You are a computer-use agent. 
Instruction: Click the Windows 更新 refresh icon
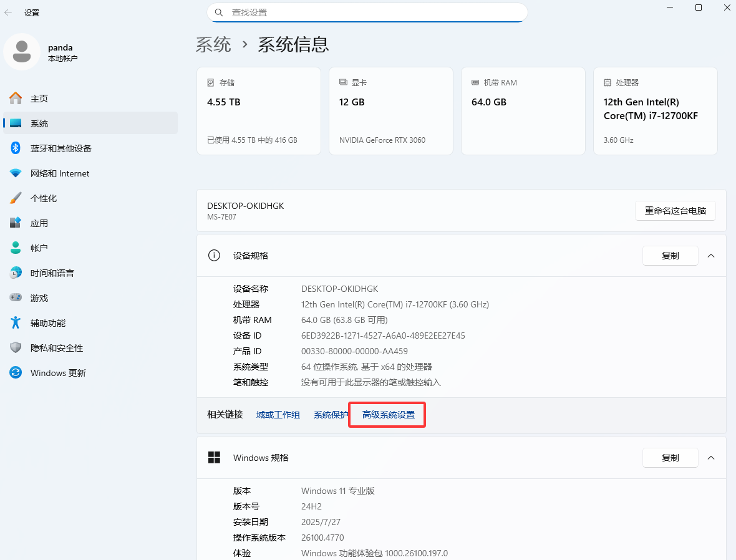pyautogui.click(x=16, y=372)
